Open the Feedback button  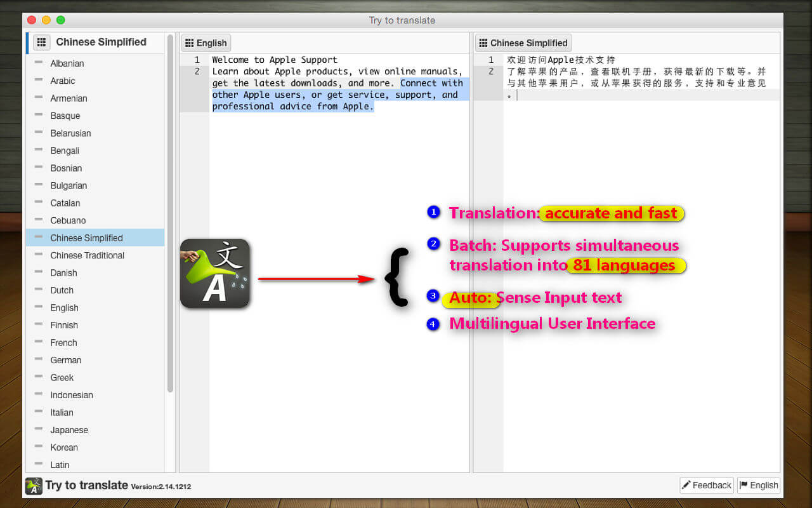pyautogui.click(x=707, y=485)
